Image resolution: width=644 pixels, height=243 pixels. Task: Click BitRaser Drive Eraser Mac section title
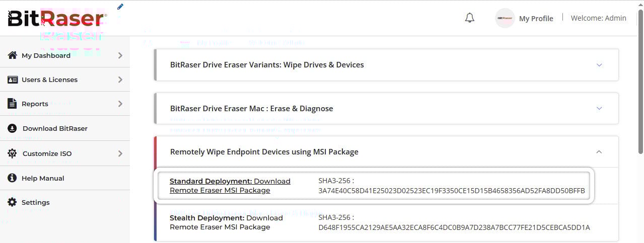click(252, 108)
